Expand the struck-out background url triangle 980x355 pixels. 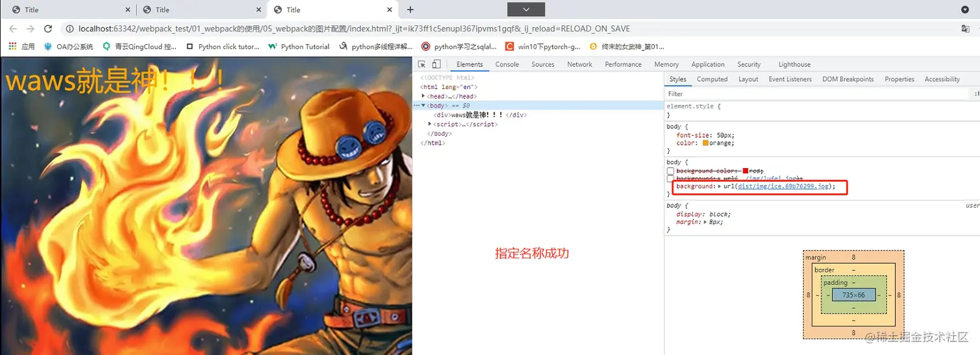(719, 178)
